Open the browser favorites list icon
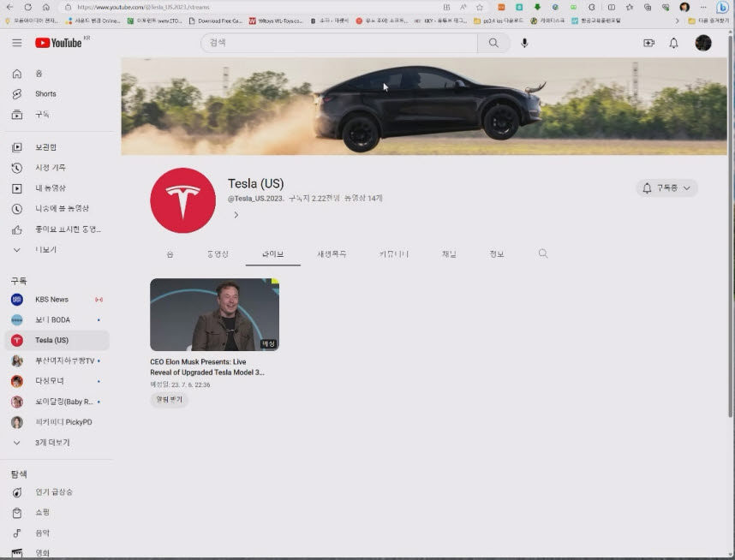The height and width of the screenshot is (560, 735). tap(630, 7)
